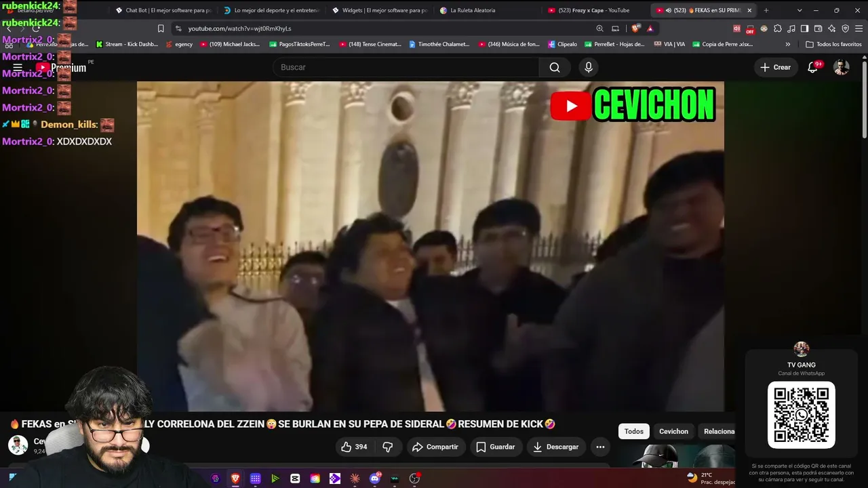This screenshot has height=488, width=868.
Task: Open CapCut from the taskbar
Action: point(295,479)
